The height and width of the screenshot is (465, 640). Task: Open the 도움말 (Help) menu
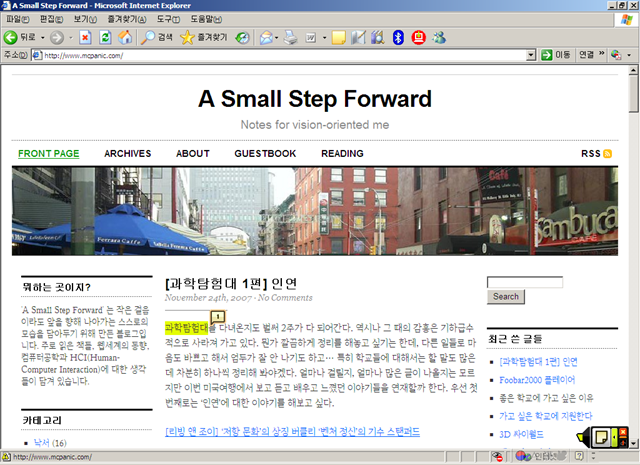tap(206, 19)
